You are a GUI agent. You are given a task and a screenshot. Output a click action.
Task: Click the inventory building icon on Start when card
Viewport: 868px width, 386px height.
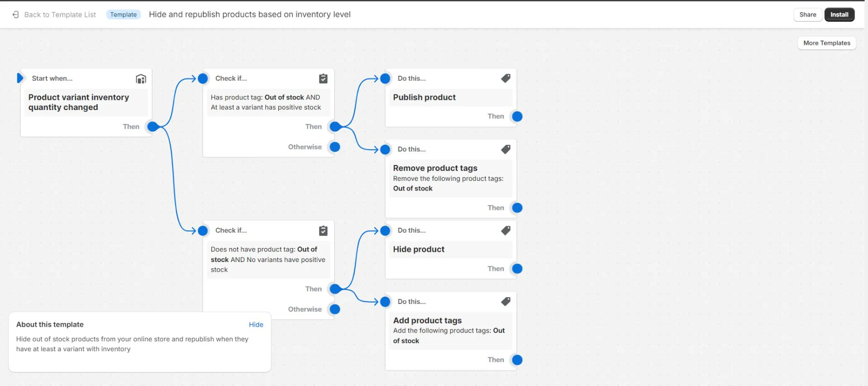pyautogui.click(x=141, y=79)
